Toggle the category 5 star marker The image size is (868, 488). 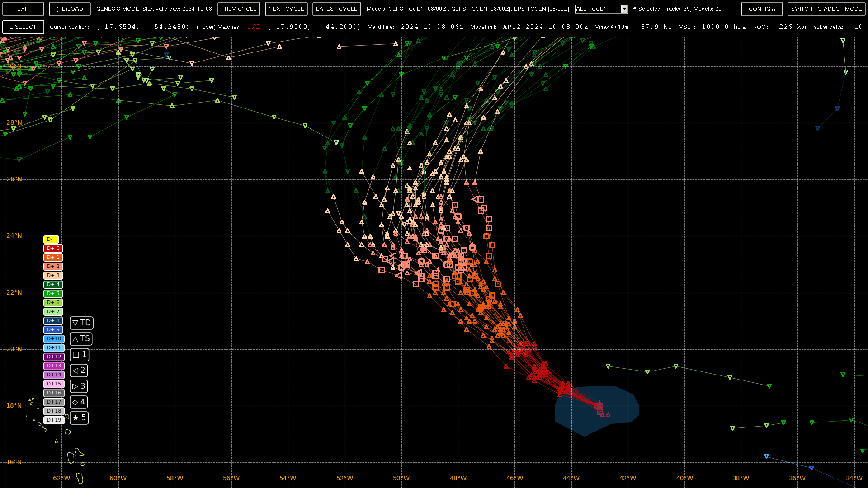tap(79, 418)
